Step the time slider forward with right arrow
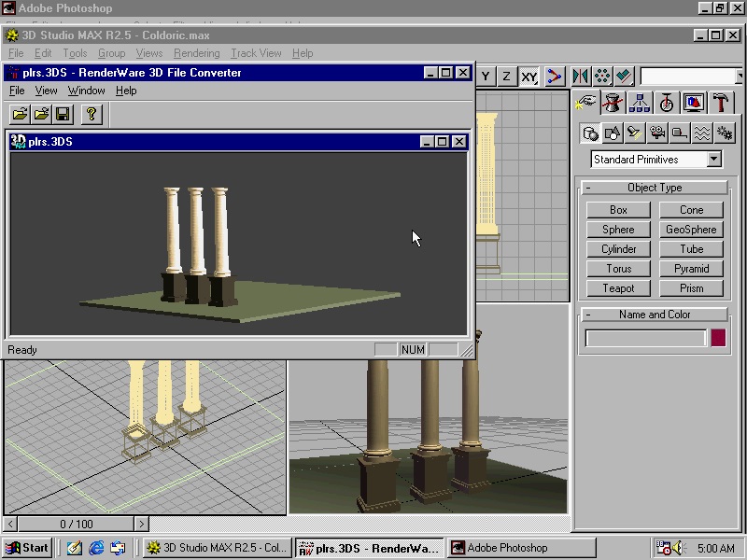747x560 pixels. (142, 525)
